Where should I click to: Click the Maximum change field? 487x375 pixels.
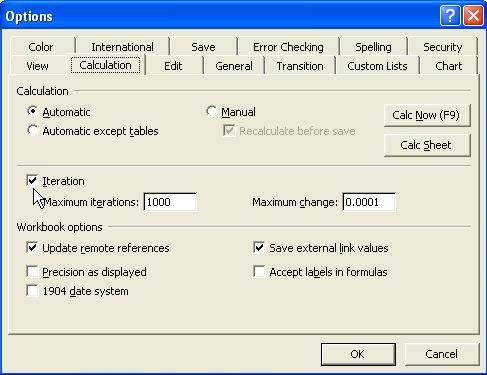pyautogui.click(x=369, y=202)
